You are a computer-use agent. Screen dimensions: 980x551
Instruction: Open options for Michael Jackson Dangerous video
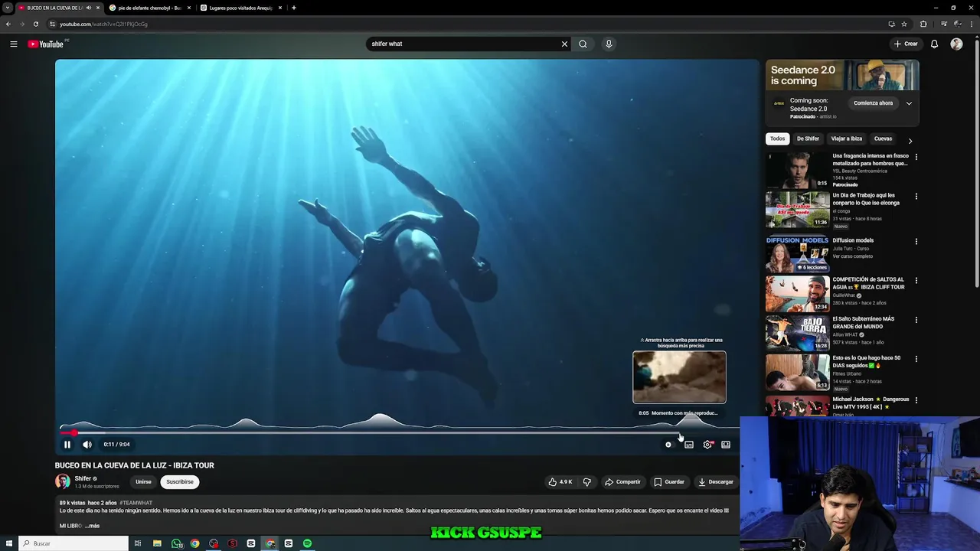point(916,400)
